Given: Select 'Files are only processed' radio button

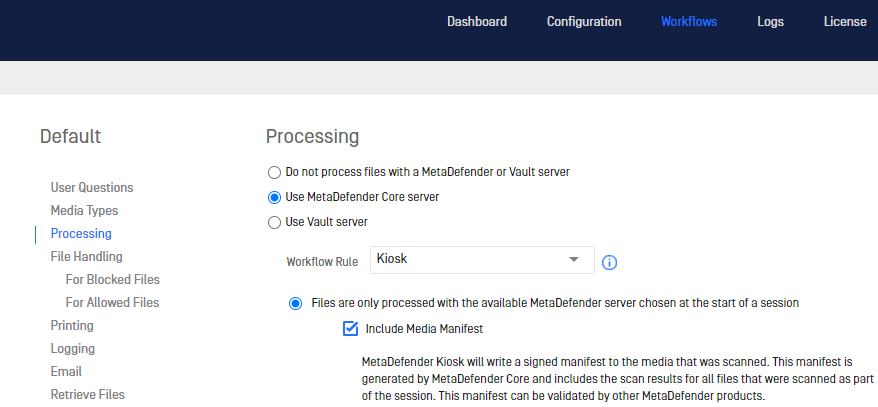Looking at the screenshot, I should tap(295, 304).
